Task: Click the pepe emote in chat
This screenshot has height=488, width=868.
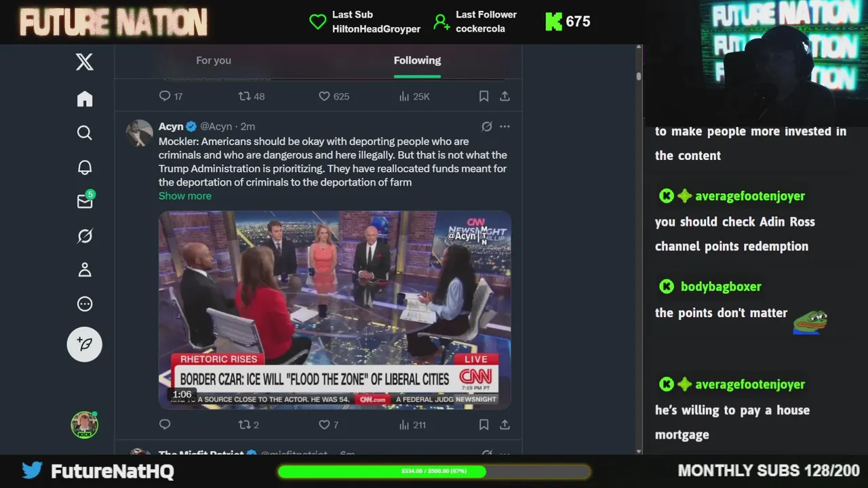Action: click(x=810, y=323)
